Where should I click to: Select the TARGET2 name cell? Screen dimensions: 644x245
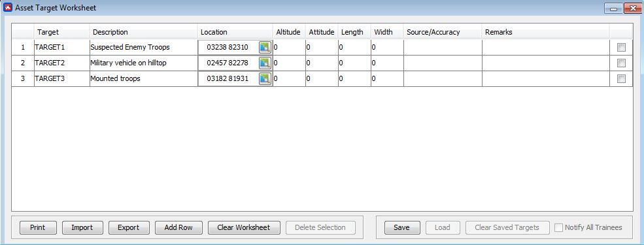61,63
